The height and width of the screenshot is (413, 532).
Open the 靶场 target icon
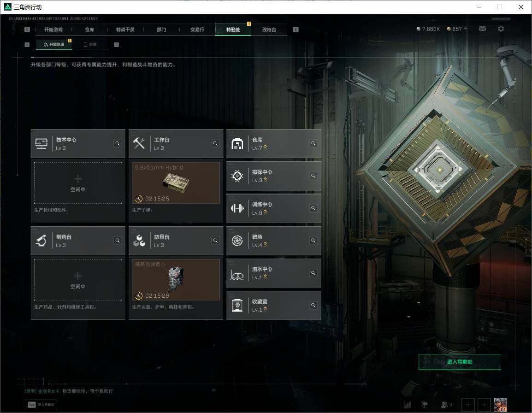pyautogui.click(x=237, y=241)
